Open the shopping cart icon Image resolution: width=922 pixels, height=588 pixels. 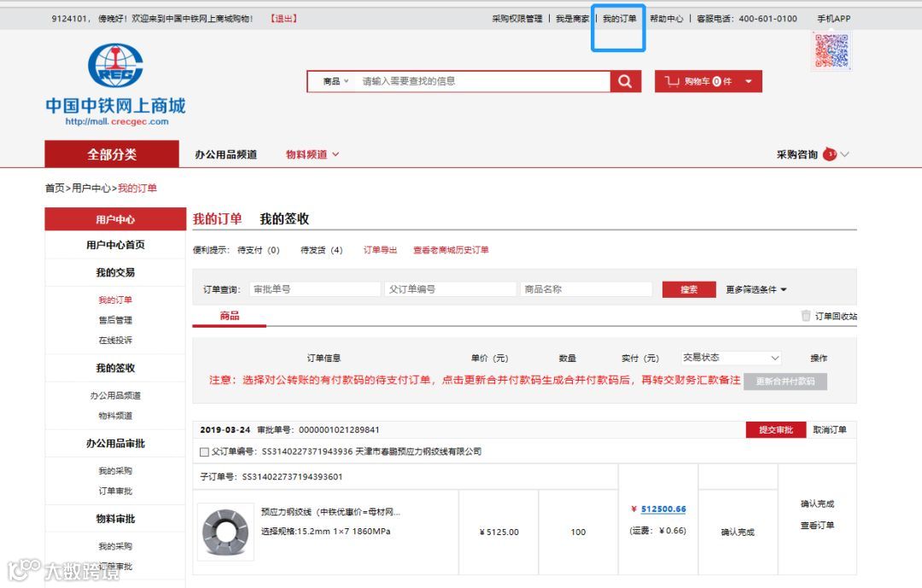(672, 81)
